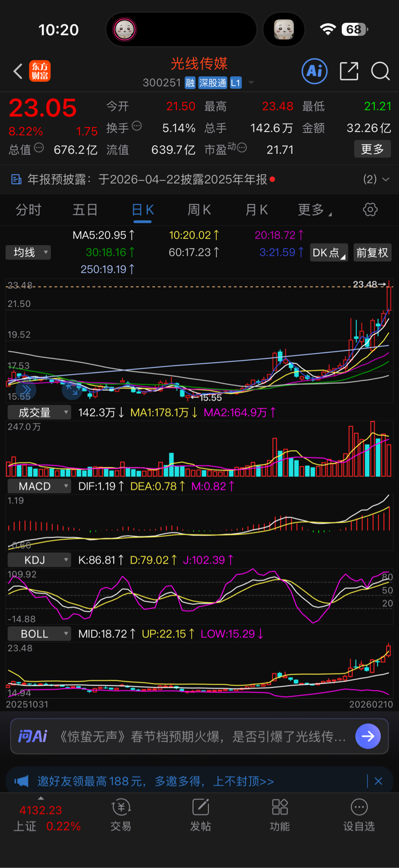Tap the megaphone promo icon
Viewport: 399px width, 868px height.
(x=21, y=781)
